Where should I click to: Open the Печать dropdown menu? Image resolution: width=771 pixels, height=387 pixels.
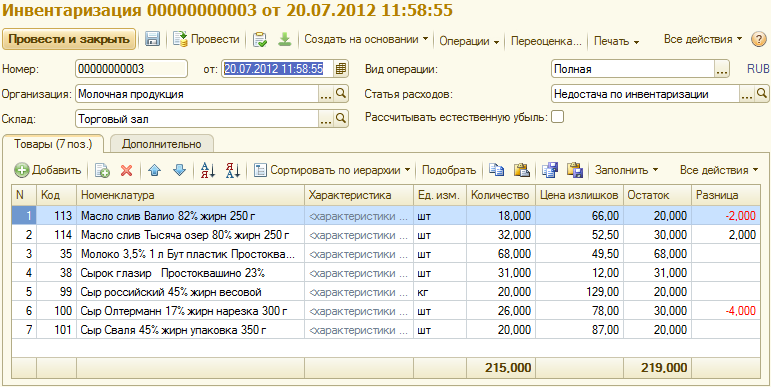click(616, 41)
